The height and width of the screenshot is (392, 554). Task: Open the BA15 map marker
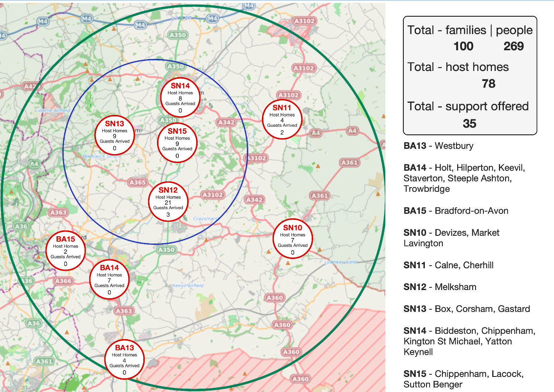[x=65, y=251]
